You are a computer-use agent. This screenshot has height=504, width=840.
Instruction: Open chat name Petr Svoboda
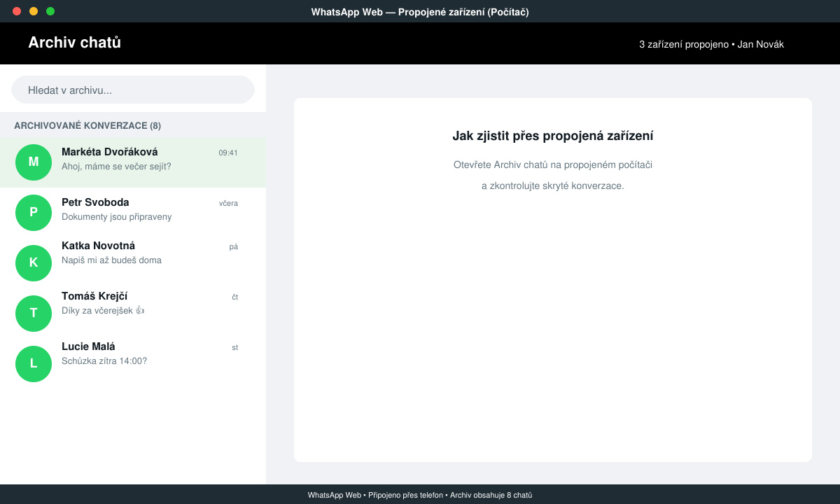pyautogui.click(x=95, y=202)
